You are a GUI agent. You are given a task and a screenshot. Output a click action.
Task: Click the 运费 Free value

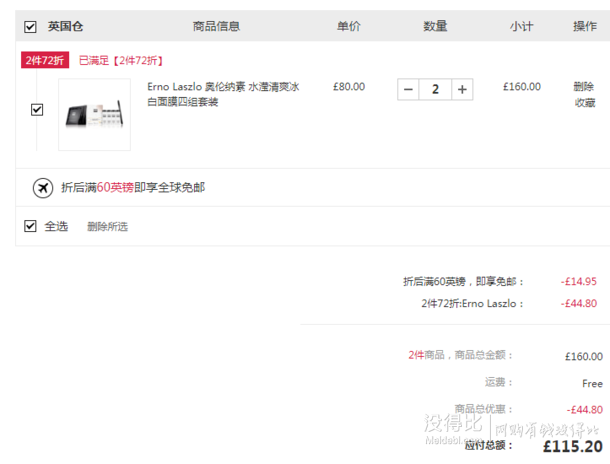coord(592,383)
